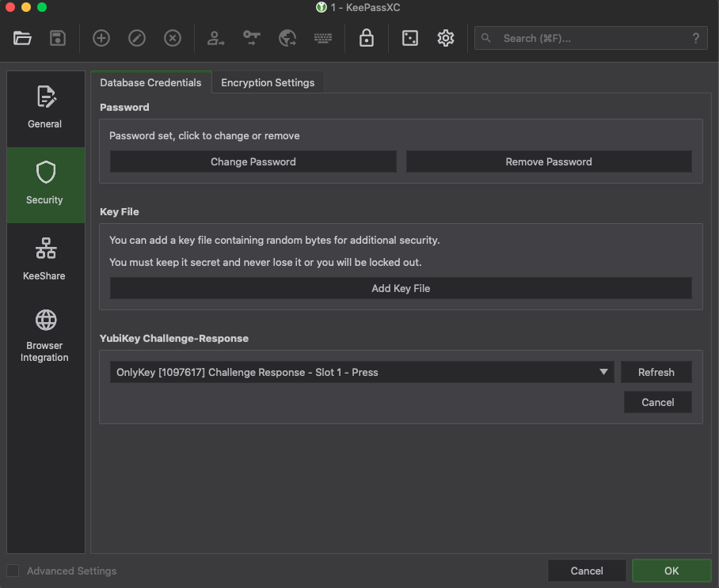Confirm database settings with OK
Image resolution: width=719 pixels, height=588 pixels.
pos(671,571)
